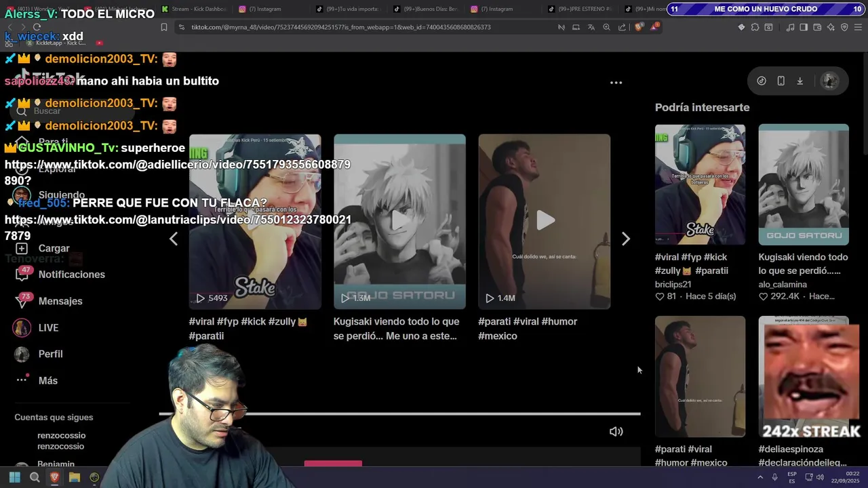Viewport: 868px width, 488px height.
Task: Open briclips21 profile link
Action: 673,285
